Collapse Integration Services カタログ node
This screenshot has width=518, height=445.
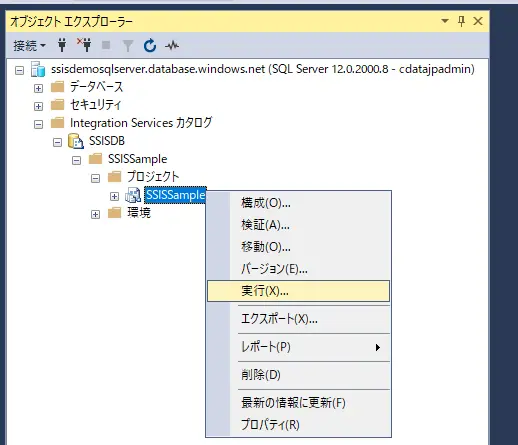(x=38, y=124)
